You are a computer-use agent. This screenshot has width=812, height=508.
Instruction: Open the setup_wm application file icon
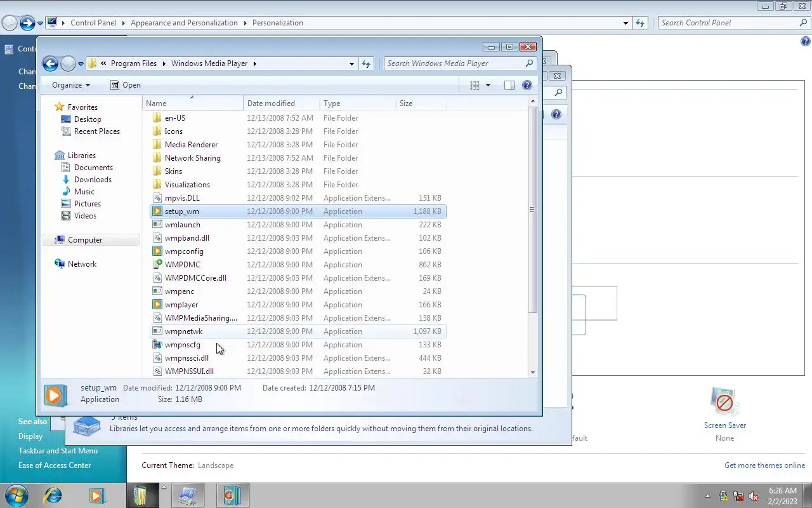click(157, 211)
